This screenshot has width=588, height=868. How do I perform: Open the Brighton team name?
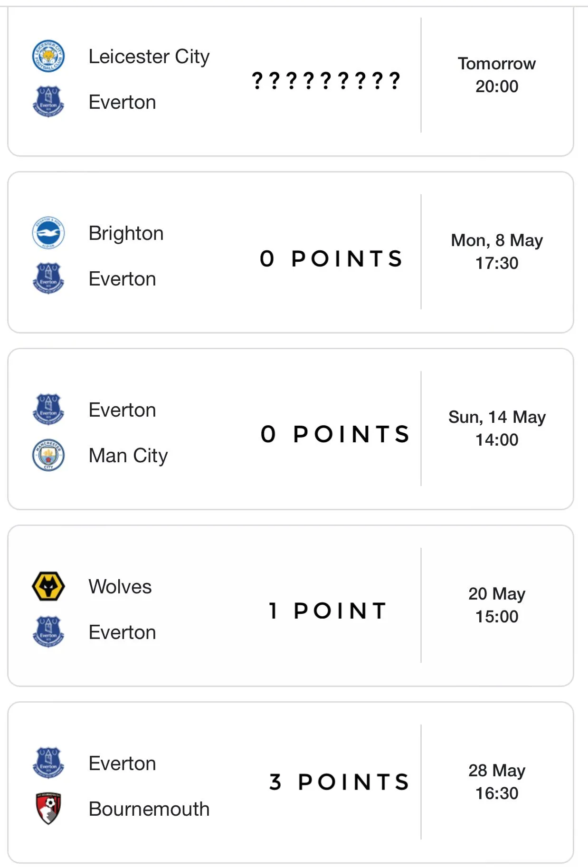point(126,233)
